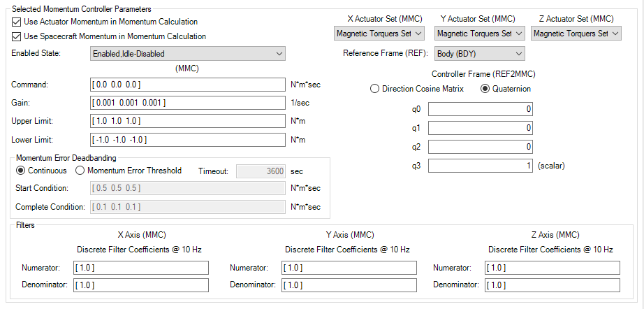Toggle Use Actuator Momentum in Momentum Calculation checkbox
Viewport: 644px width, 309px height.
(17, 22)
